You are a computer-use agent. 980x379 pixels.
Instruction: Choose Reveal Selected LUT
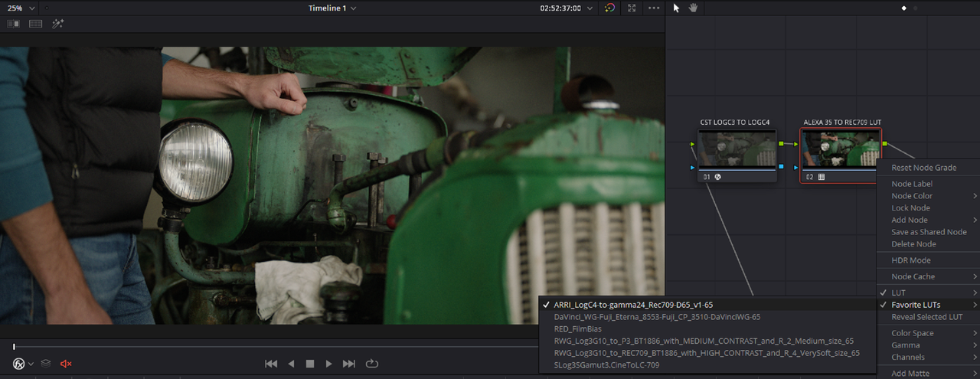click(x=926, y=317)
